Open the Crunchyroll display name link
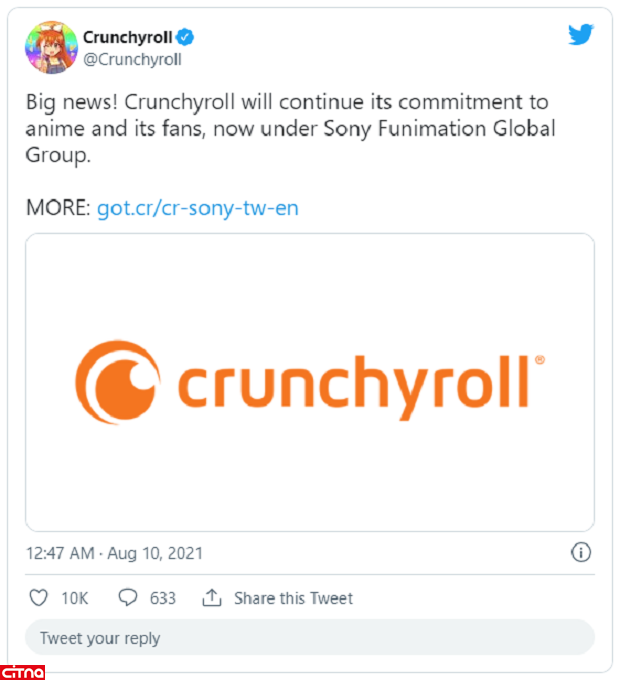Viewport: 620px width, 680px height. click(128, 38)
